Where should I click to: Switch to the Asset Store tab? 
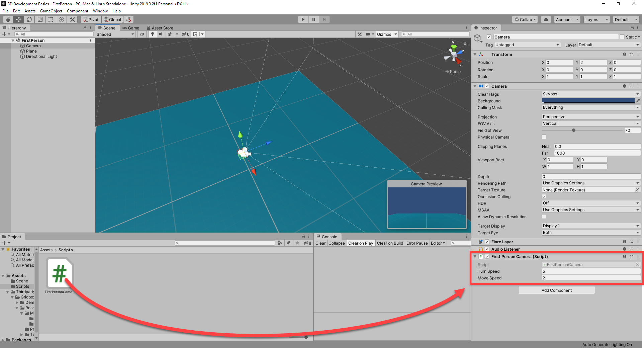[x=160, y=28]
